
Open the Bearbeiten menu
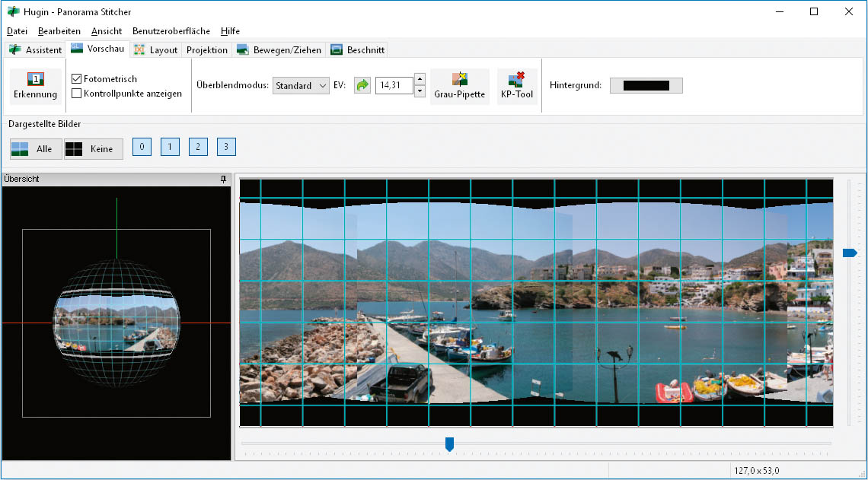pos(59,31)
